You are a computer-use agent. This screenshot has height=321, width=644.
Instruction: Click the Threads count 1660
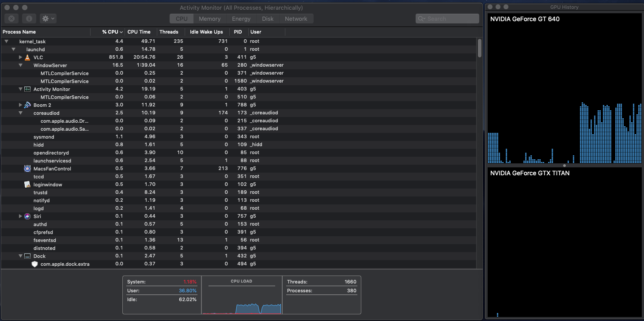(x=350, y=282)
